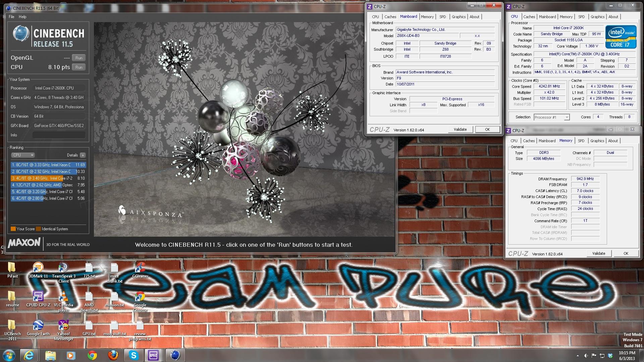Screen dimensions: 644x362
Task: Click the Info input field in Cinebench
Action: 59,135
